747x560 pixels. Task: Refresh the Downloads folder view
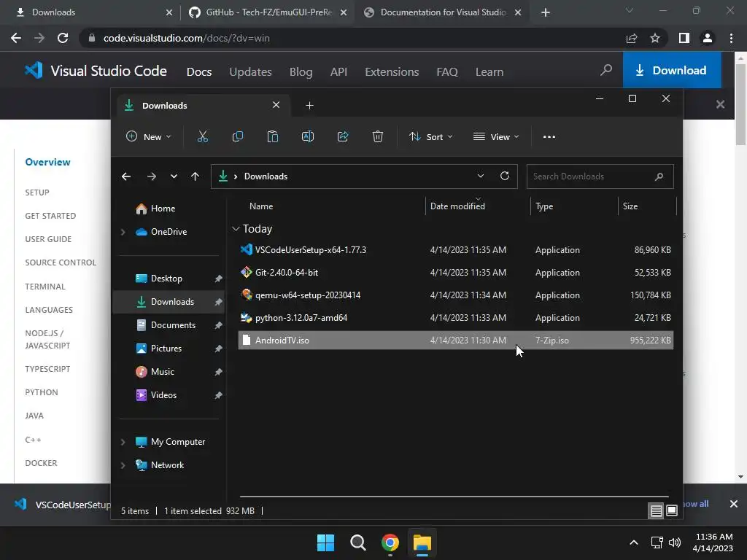(x=505, y=176)
